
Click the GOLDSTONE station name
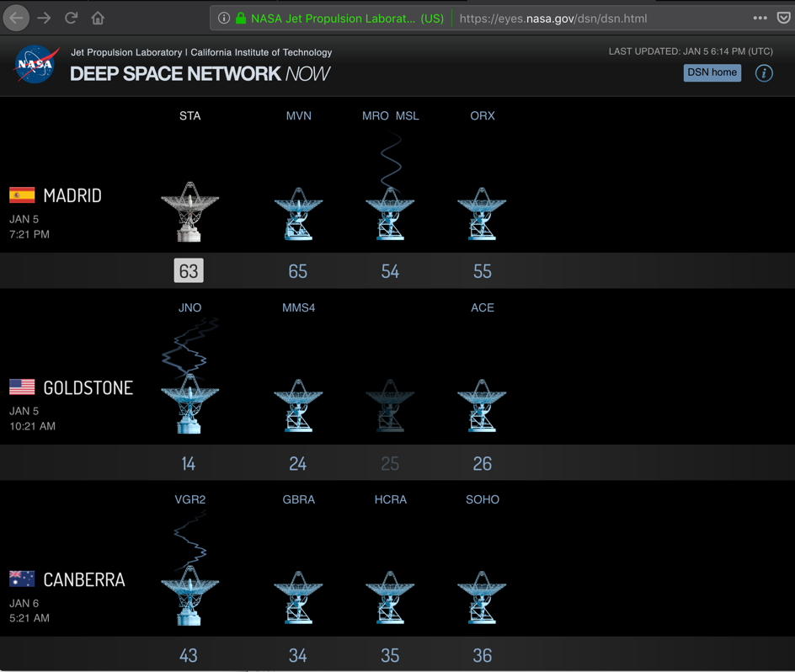point(88,387)
